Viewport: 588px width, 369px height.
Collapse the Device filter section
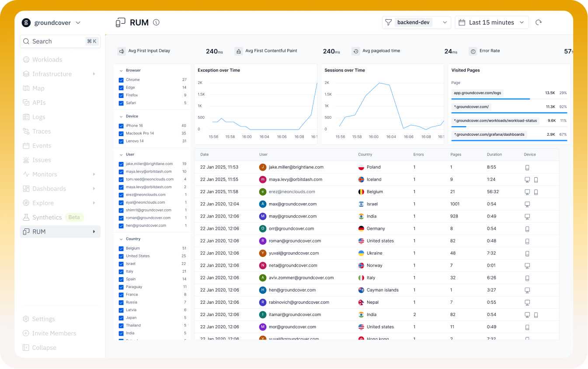tap(121, 116)
